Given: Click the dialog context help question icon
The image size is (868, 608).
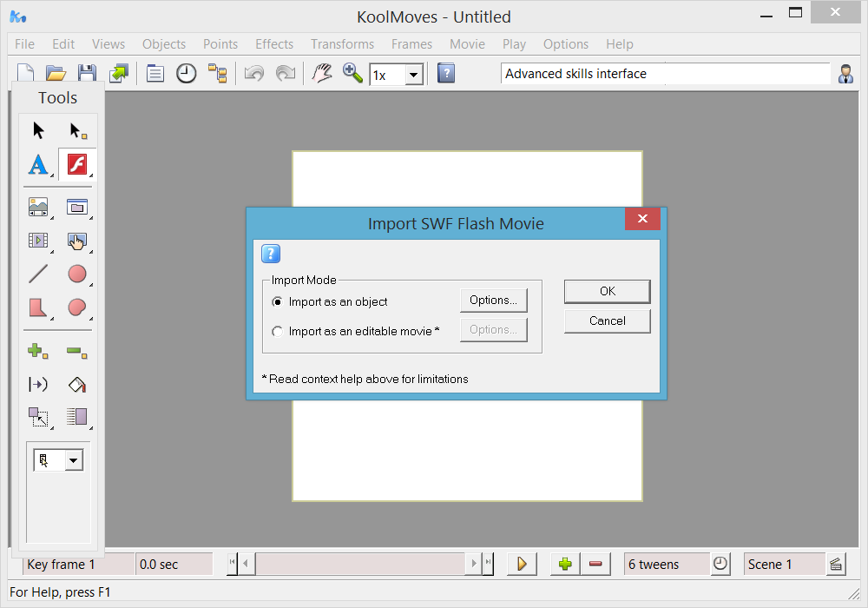Looking at the screenshot, I should [x=271, y=254].
